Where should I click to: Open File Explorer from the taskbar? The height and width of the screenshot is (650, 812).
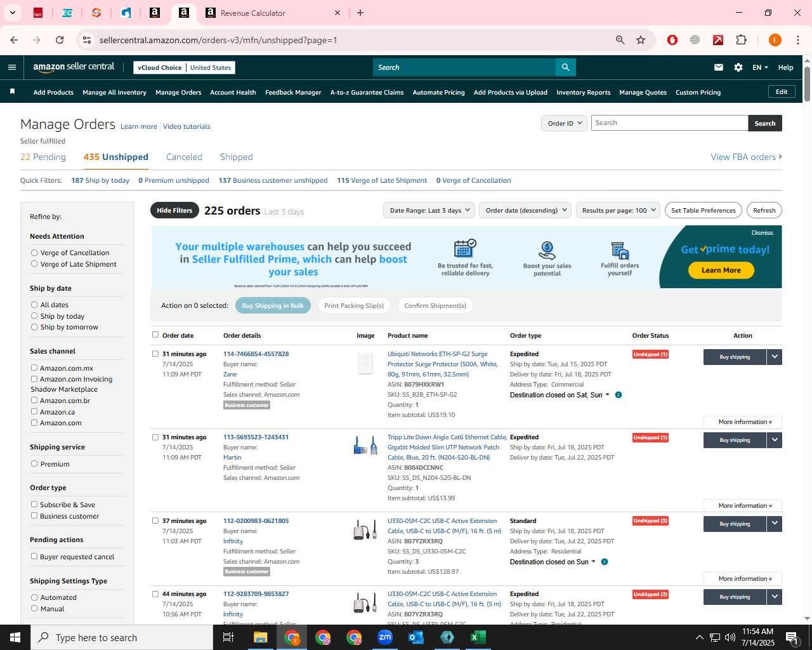pyautogui.click(x=261, y=637)
